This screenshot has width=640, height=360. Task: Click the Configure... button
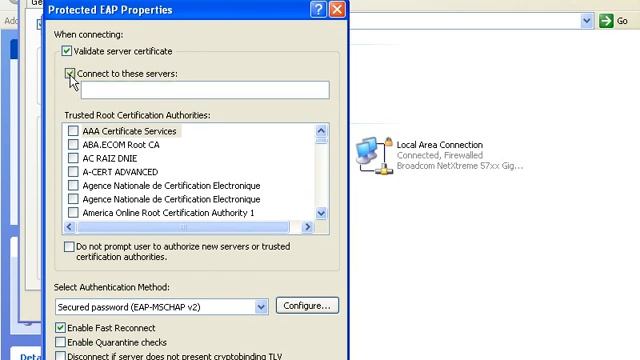pyautogui.click(x=307, y=306)
